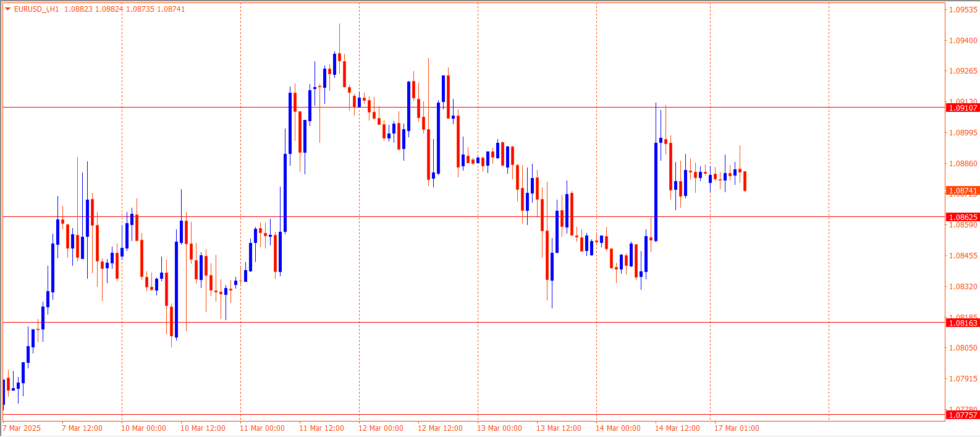Click the 13 Mar 00:00 time label
Image resolution: width=980 pixels, height=437 pixels.
499,428
